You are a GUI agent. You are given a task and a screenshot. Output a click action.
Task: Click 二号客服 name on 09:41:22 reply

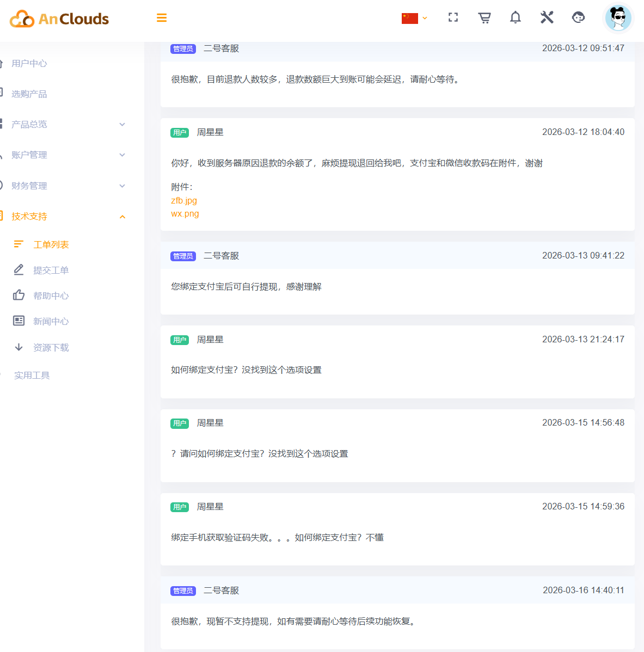click(x=222, y=256)
